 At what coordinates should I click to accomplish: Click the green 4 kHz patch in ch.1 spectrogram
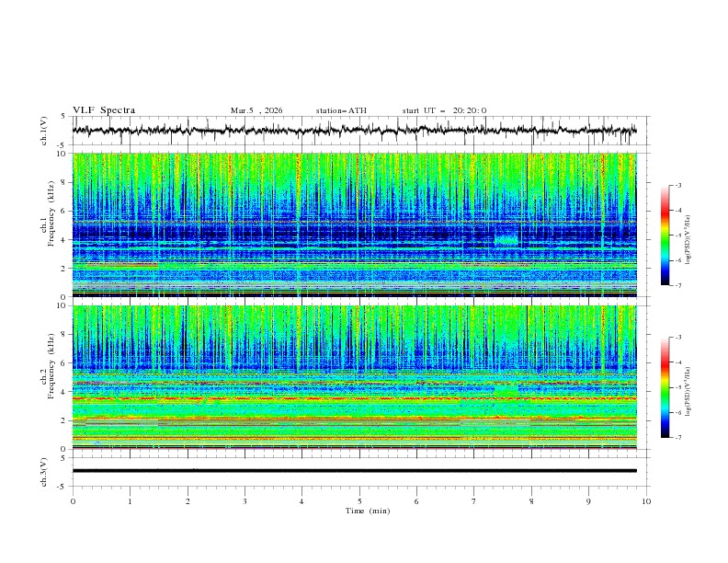click(506, 240)
